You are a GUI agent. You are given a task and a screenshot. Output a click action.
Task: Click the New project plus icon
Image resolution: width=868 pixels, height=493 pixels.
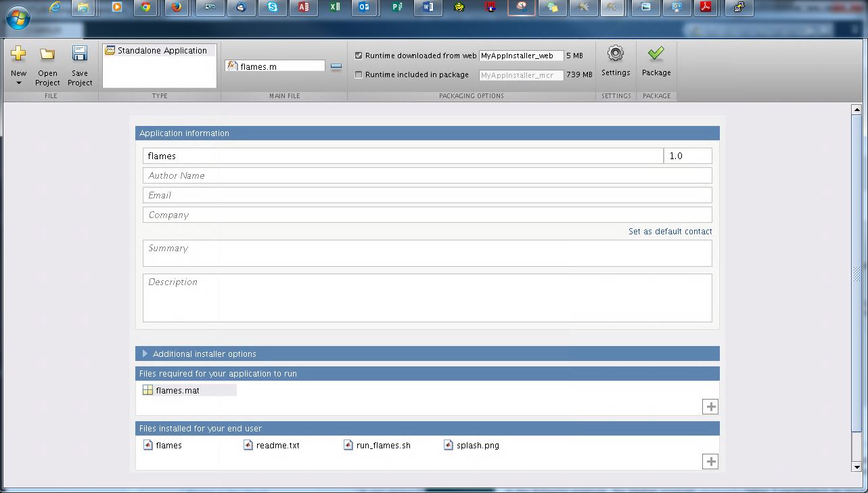18,54
